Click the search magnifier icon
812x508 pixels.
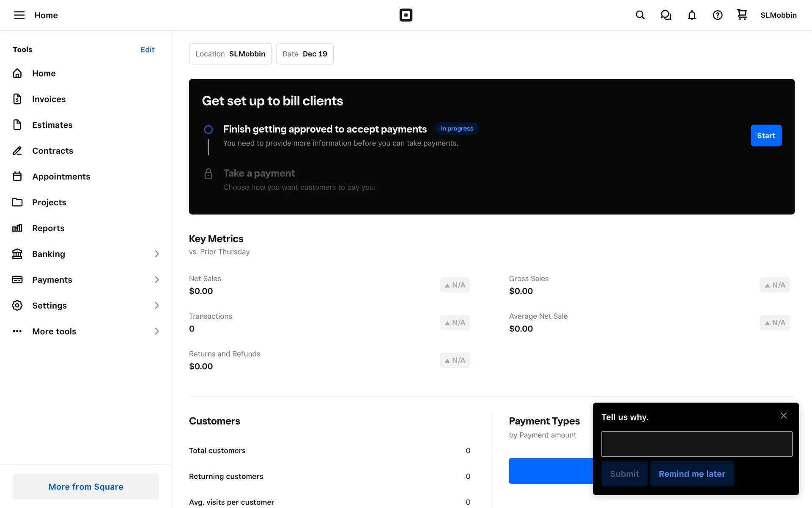640,15
